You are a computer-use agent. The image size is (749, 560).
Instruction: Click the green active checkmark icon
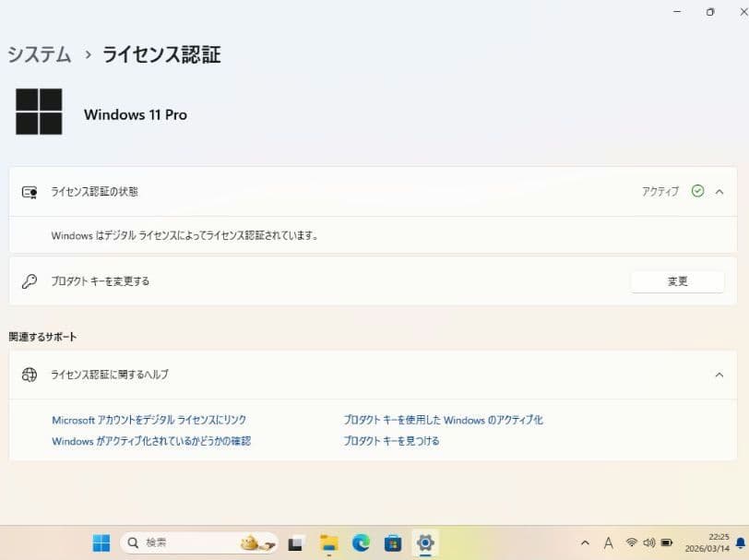(697, 191)
